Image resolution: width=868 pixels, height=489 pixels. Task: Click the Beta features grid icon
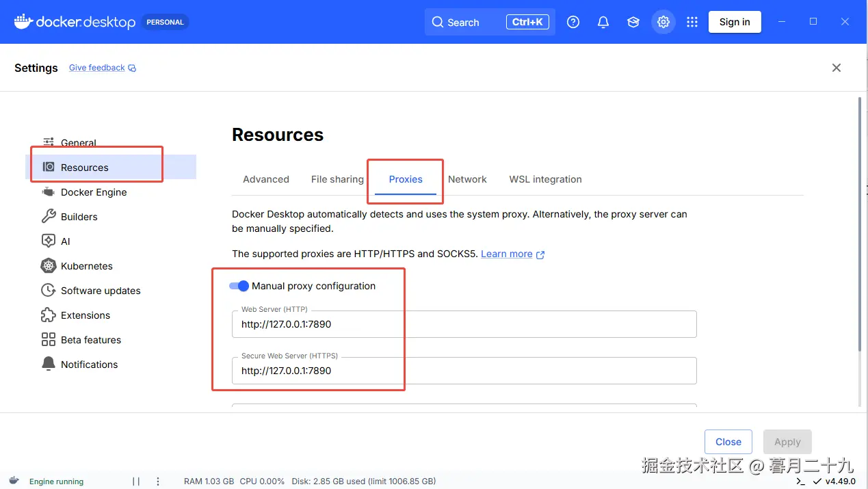pyautogui.click(x=49, y=339)
